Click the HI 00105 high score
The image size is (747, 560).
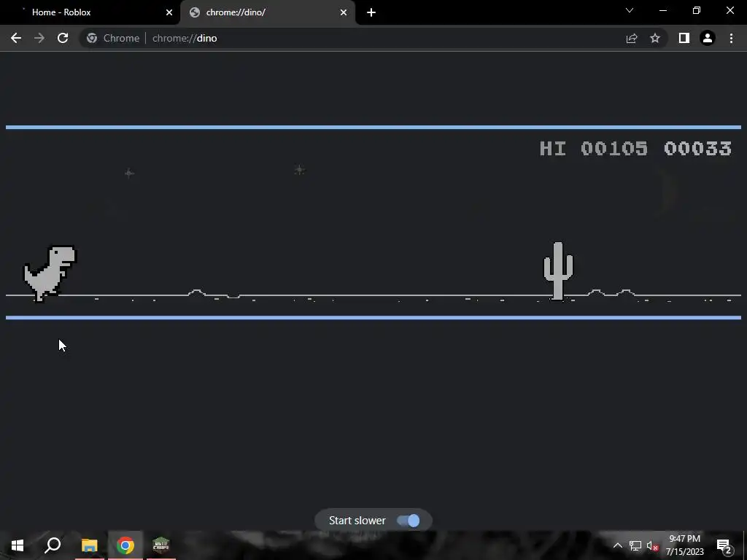tap(594, 149)
